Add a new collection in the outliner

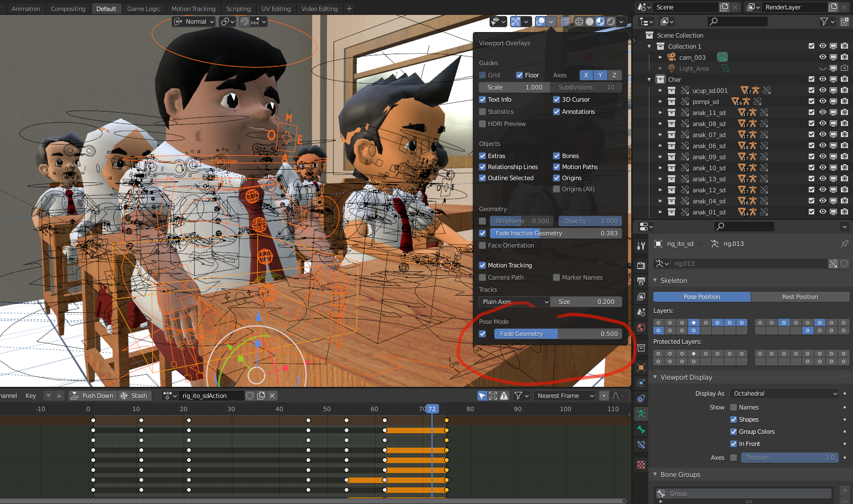point(845,22)
